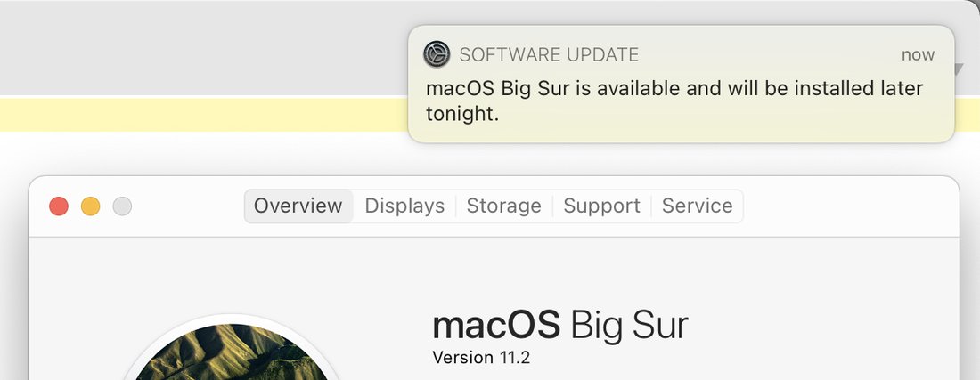Screen dimensions: 980x380
Task: Click the SOFTWARE UPDATE notification title
Action: 549,55
